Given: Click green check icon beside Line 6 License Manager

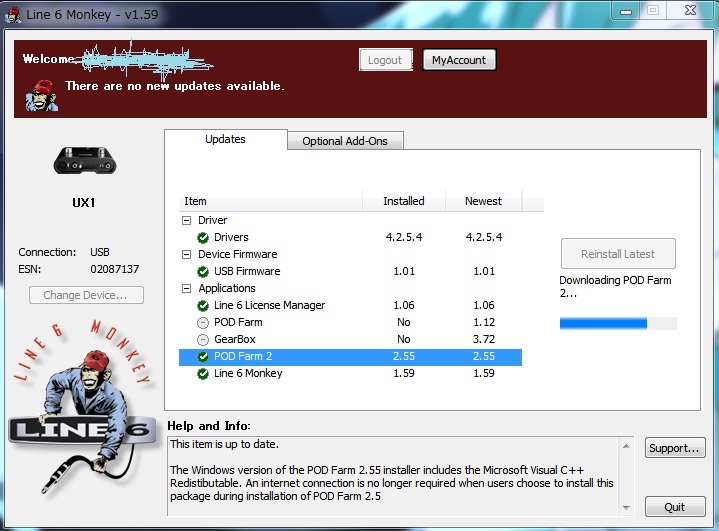Looking at the screenshot, I should 203,305.
